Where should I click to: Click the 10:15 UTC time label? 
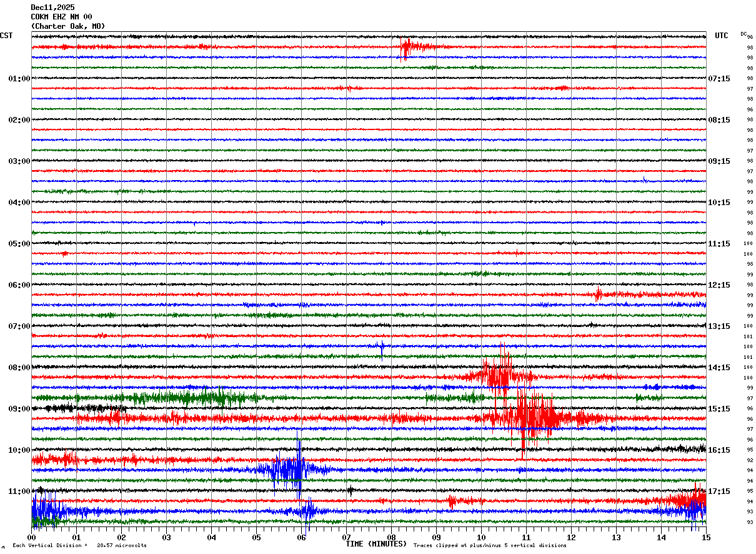tap(719, 203)
